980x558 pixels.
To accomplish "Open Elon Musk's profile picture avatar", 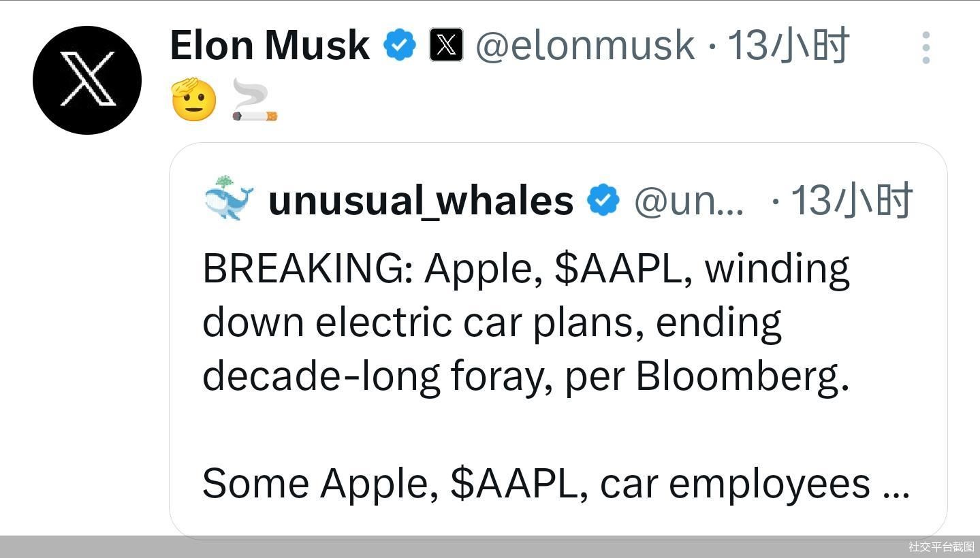I will click(87, 80).
